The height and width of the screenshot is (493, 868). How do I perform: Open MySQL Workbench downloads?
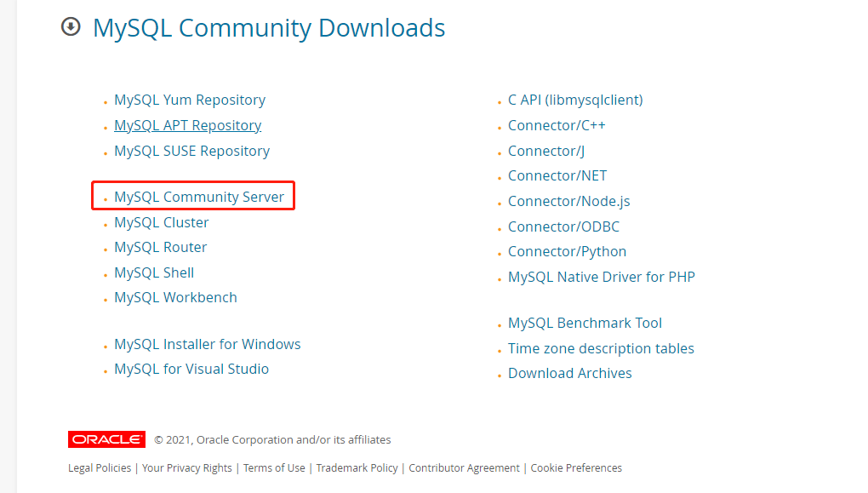[175, 297]
